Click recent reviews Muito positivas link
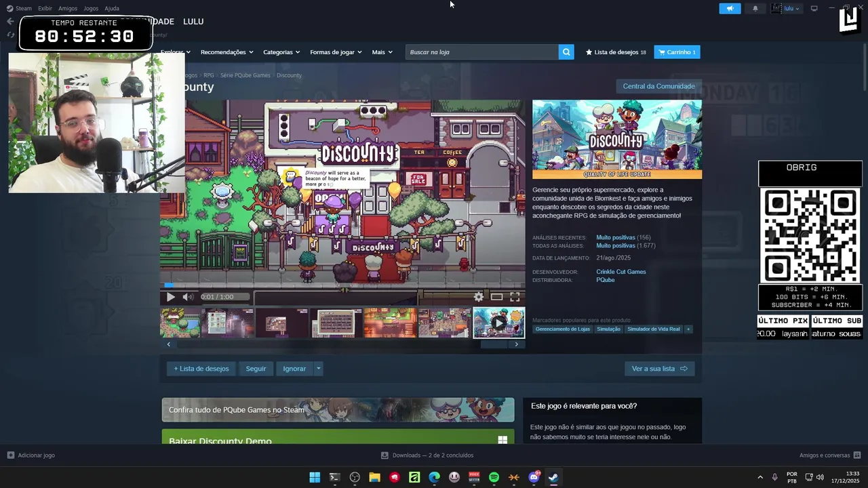868x488 pixels. (616, 238)
